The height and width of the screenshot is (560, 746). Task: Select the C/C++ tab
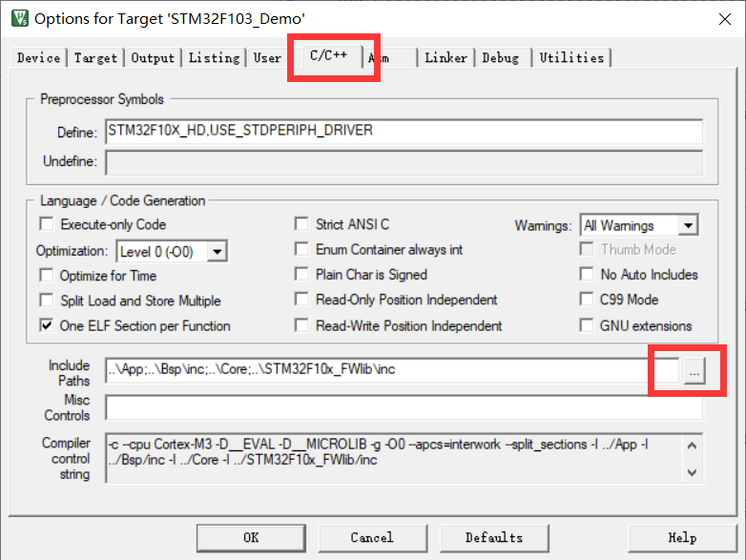[329, 55]
